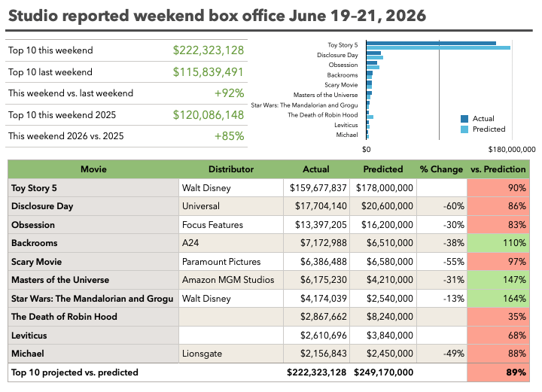Click the +92% weekend change value
Image resolution: width=542 pixels, height=392 pixels.
229,93
